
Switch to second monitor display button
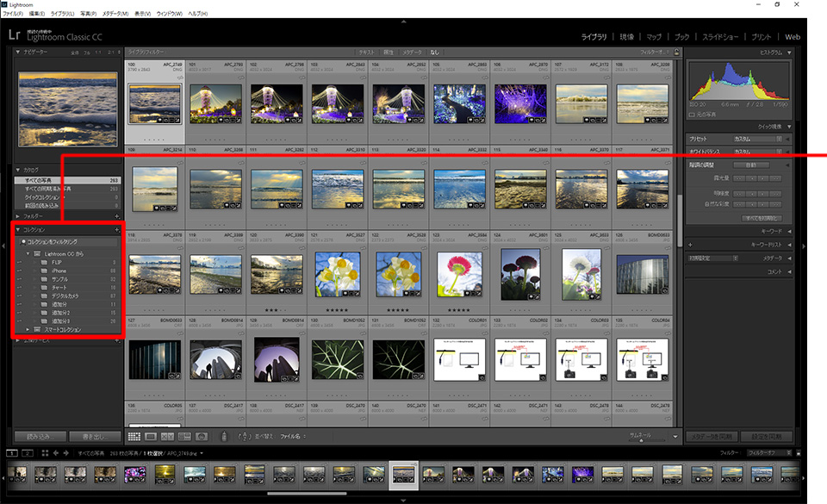pyautogui.click(x=27, y=451)
